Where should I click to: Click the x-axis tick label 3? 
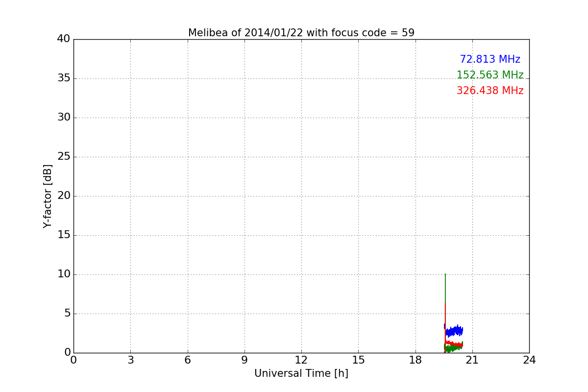[x=130, y=360]
